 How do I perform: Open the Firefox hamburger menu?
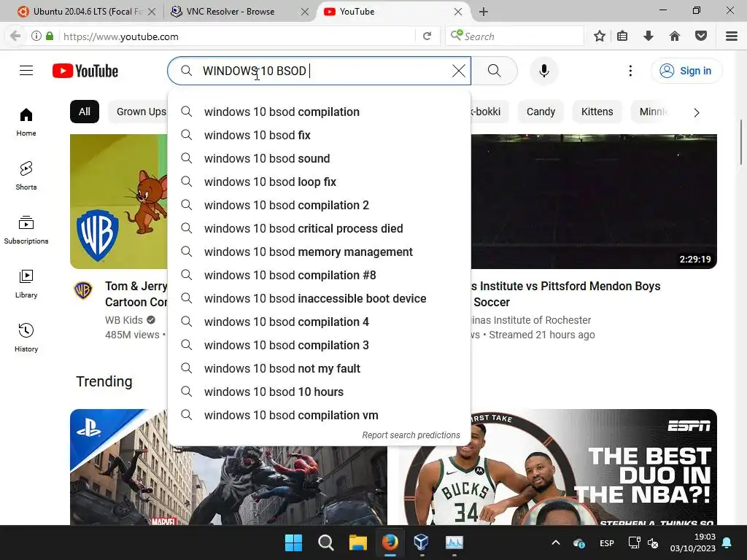732,36
